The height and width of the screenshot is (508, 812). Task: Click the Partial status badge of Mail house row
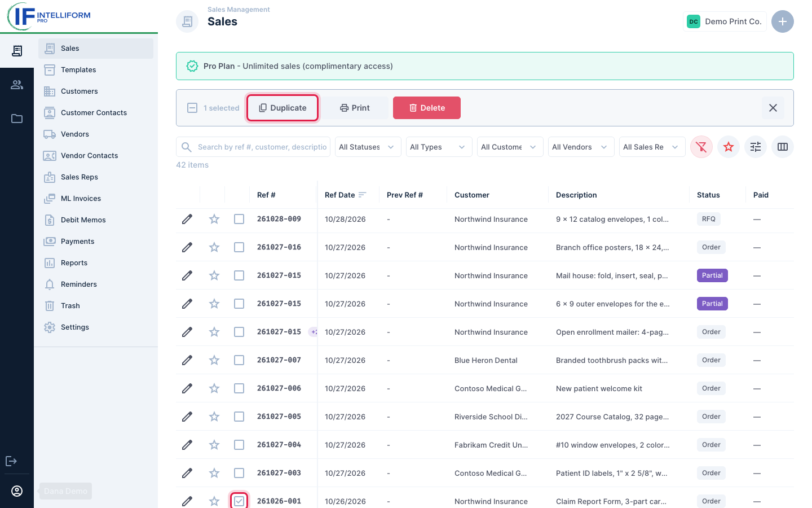tap(712, 275)
